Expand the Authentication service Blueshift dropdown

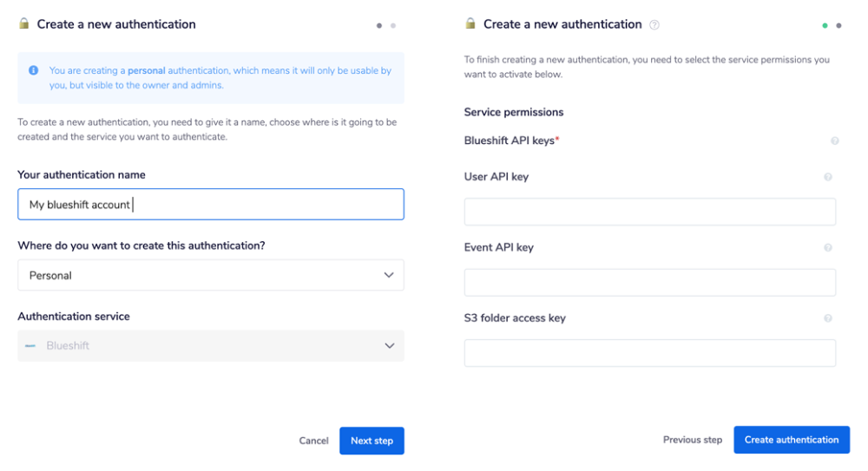210,346
